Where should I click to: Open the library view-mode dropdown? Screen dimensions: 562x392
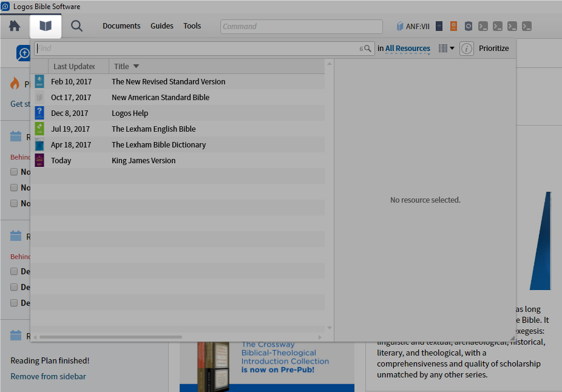(447, 49)
